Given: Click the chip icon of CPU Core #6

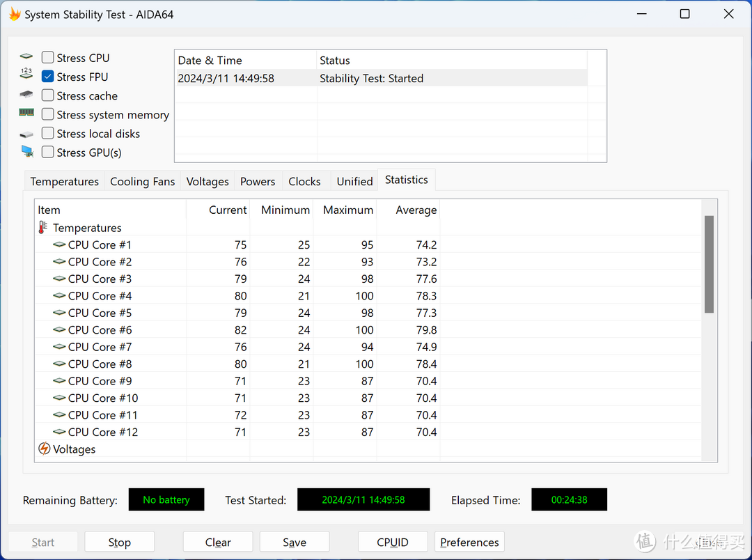Looking at the screenshot, I should point(59,329).
